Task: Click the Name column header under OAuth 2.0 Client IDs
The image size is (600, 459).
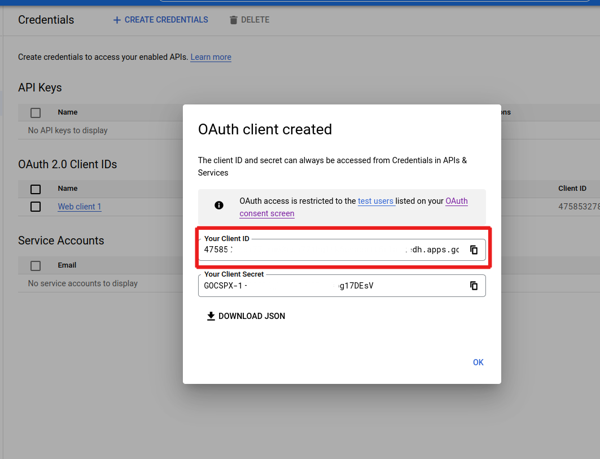Action: click(x=68, y=188)
